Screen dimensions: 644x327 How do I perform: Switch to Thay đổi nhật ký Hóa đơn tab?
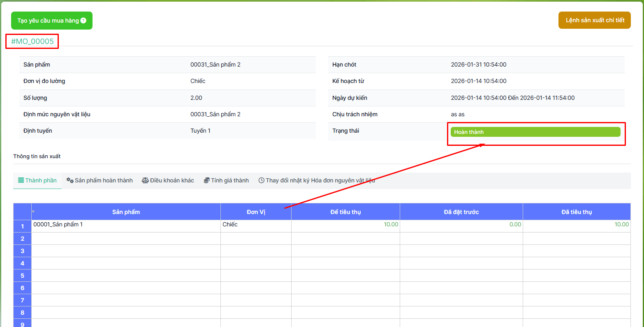(320, 180)
